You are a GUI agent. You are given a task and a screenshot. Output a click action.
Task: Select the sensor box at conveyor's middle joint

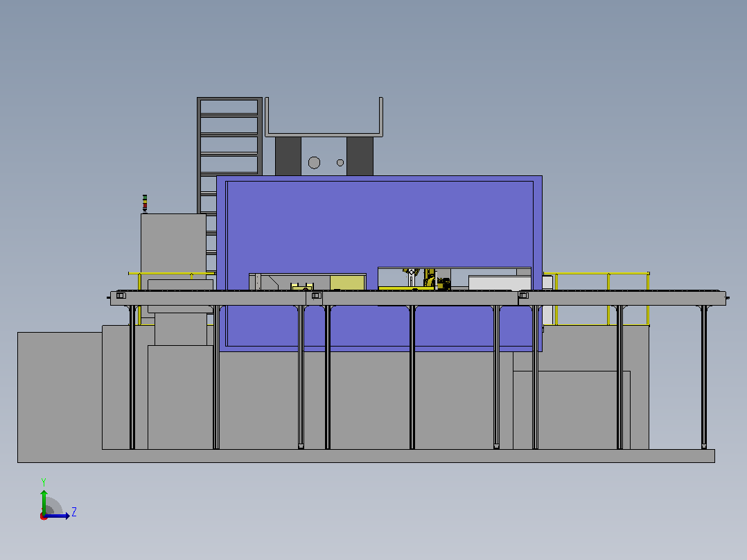[x=317, y=296]
